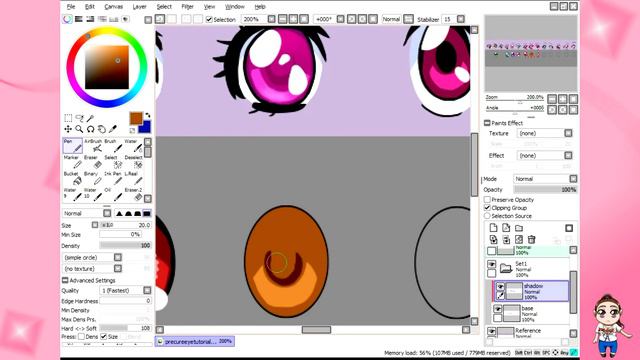Select the Oil brush tool
Viewport: 640px width, 360px height.
pos(113,195)
